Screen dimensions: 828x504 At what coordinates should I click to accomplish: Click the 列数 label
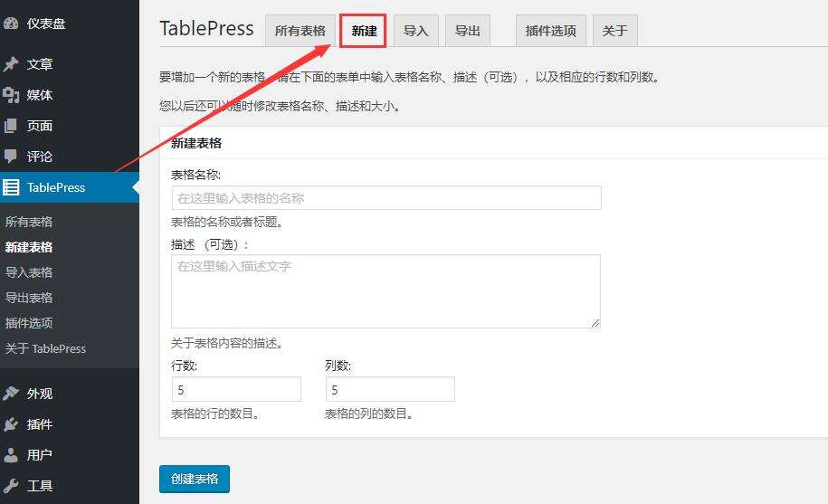coord(338,366)
